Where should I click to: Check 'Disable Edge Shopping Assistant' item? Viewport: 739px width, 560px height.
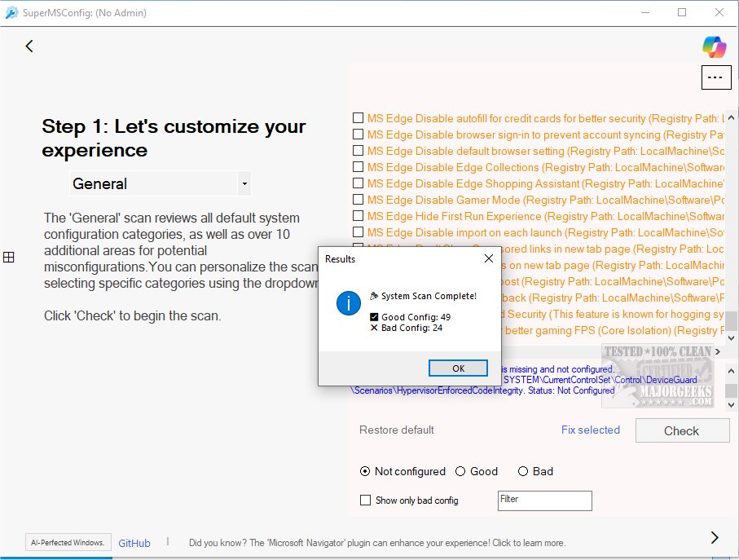tap(359, 183)
